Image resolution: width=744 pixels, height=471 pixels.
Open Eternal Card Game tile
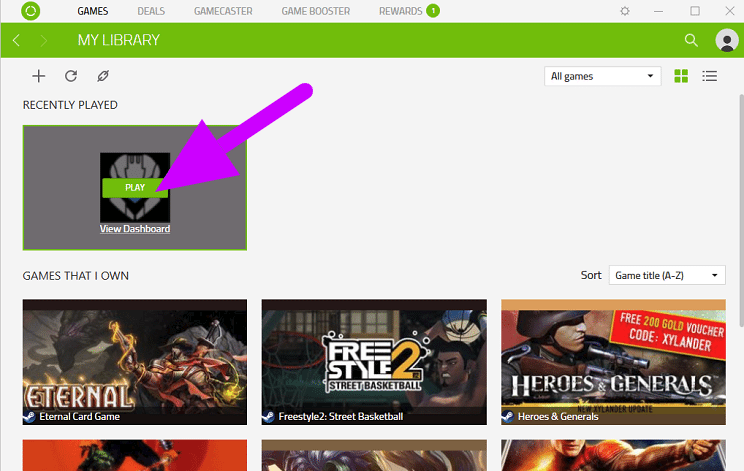pos(135,362)
